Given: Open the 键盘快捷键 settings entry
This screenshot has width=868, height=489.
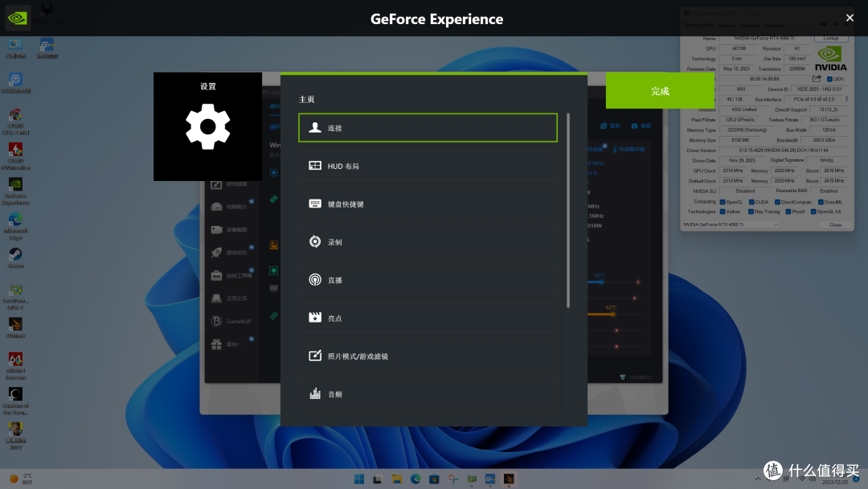Looking at the screenshot, I should [x=428, y=203].
